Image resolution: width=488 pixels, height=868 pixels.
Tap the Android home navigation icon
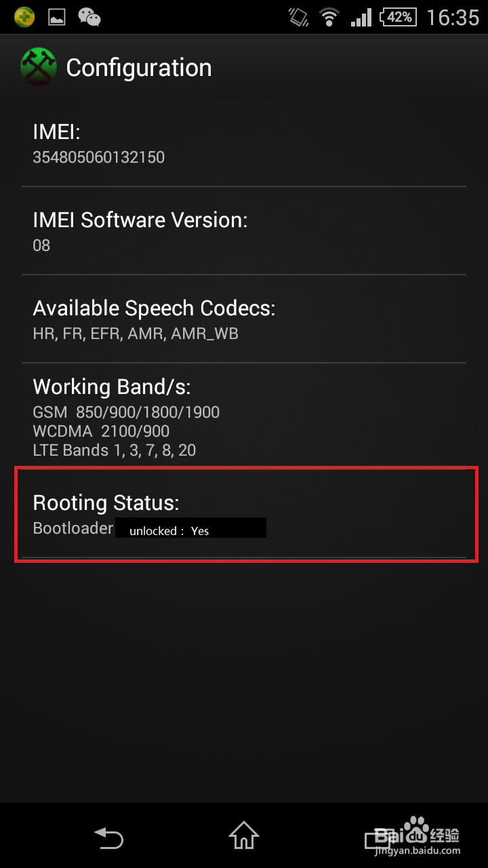click(244, 836)
